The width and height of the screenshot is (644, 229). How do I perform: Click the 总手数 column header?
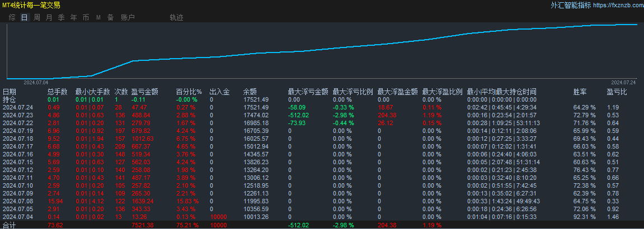tap(58, 92)
